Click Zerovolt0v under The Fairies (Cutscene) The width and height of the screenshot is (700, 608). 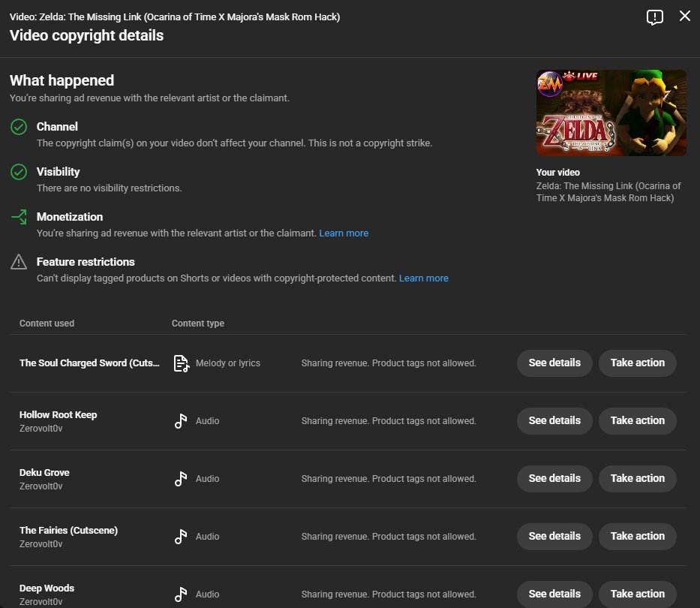(x=41, y=544)
